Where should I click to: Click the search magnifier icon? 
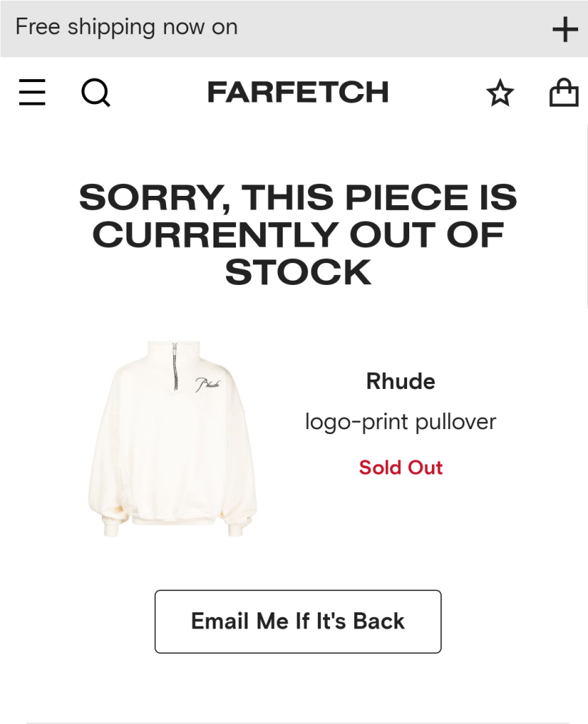click(95, 93)
